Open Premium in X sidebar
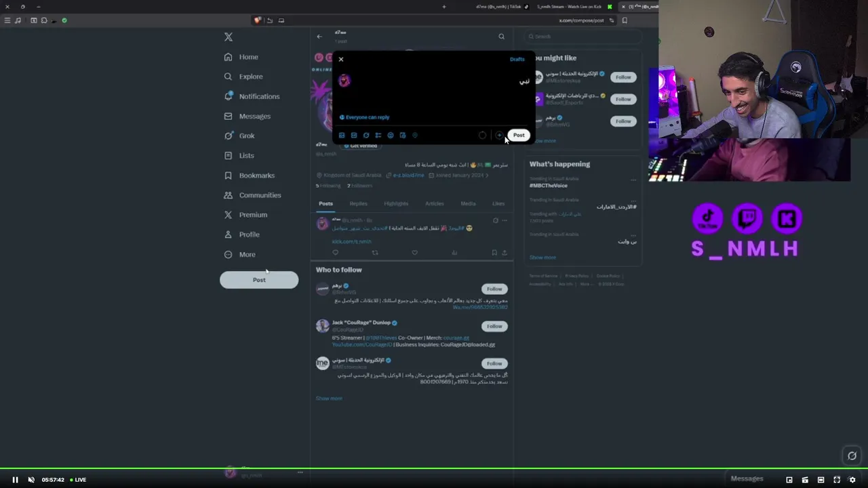The image size is (868, 488). pos(245,214)
